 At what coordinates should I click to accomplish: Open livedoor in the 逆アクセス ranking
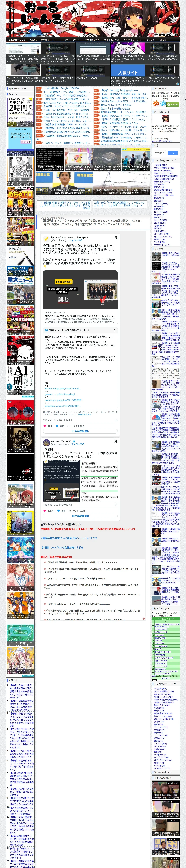(x=159, y=641)
